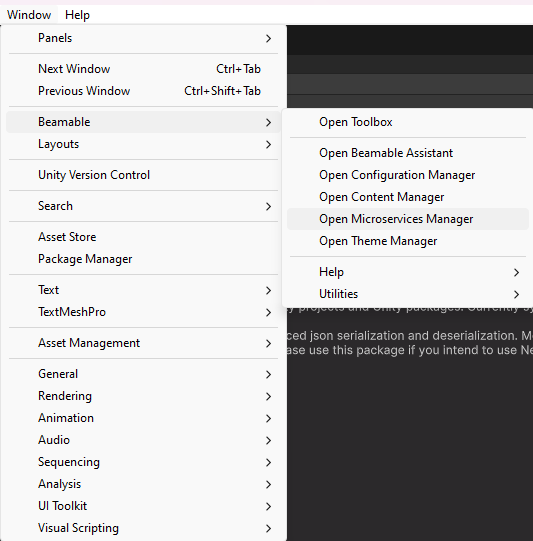Expand the Beamable submenu
This screenshot has width=533, height=541.
pyautogui.click(x=143, y=122)
